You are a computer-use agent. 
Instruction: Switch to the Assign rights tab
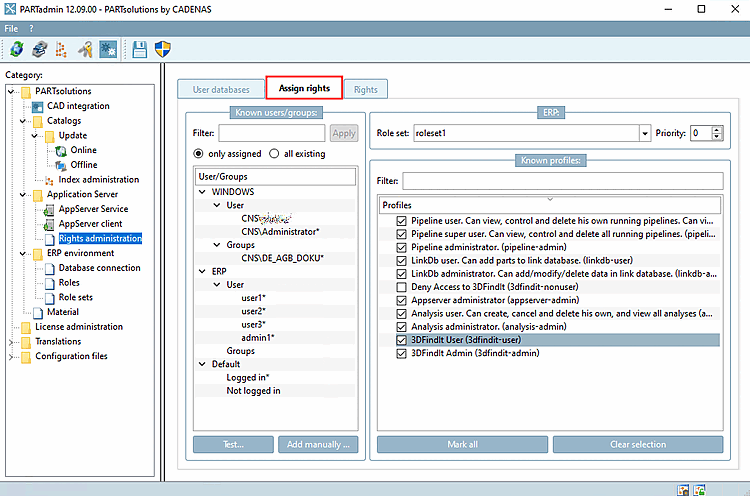(x=304, y=88)
